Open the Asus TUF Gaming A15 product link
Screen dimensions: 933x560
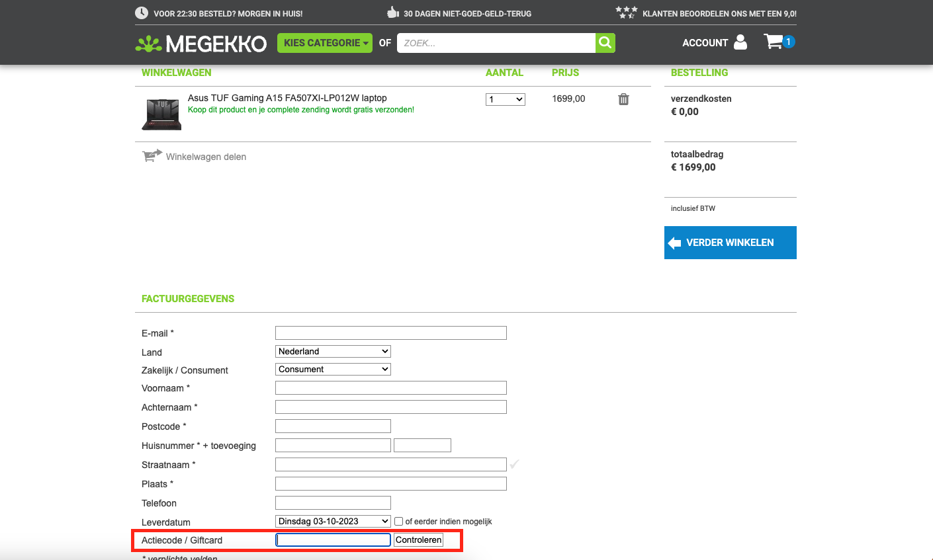tap(287, 98)
